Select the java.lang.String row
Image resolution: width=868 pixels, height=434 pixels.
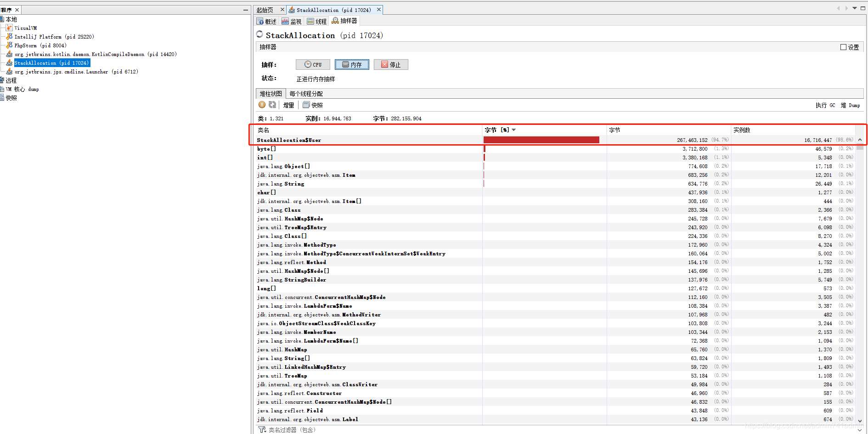click(555, 184)
